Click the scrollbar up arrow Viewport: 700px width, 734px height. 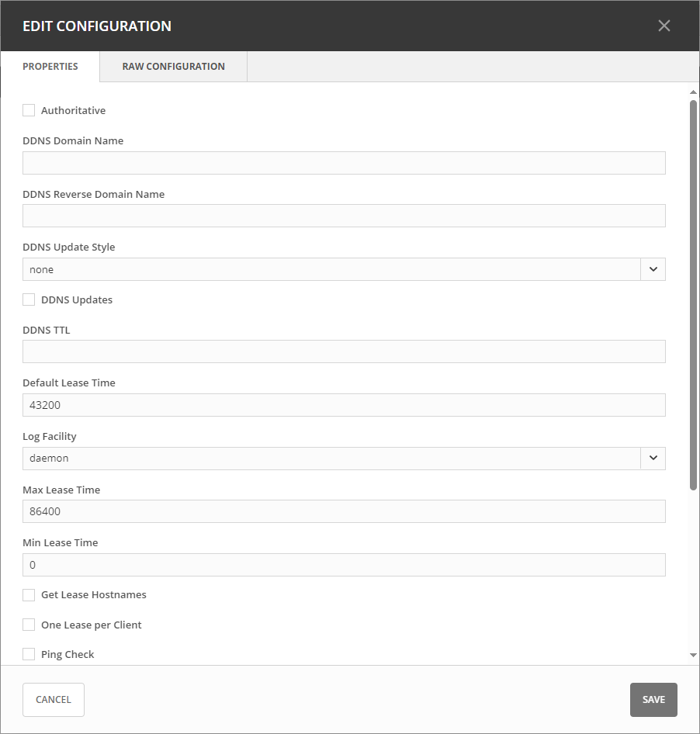(693, 92)
